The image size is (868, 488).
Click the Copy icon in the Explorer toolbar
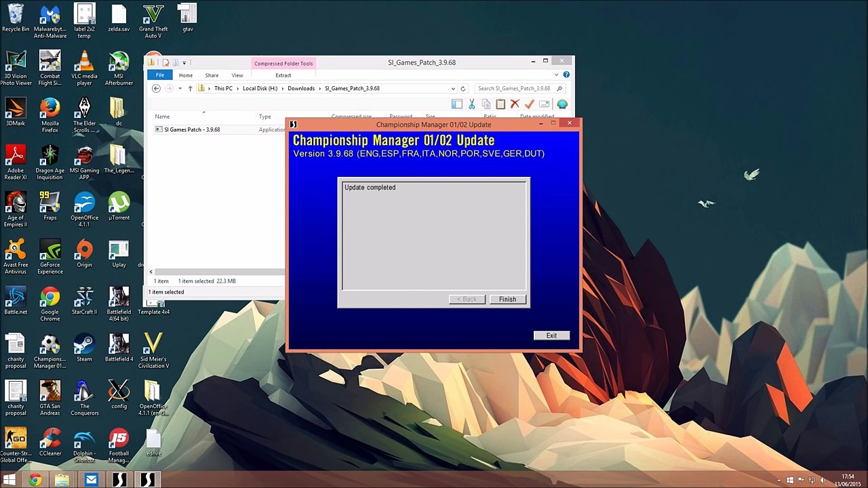[x=486, y=104]
